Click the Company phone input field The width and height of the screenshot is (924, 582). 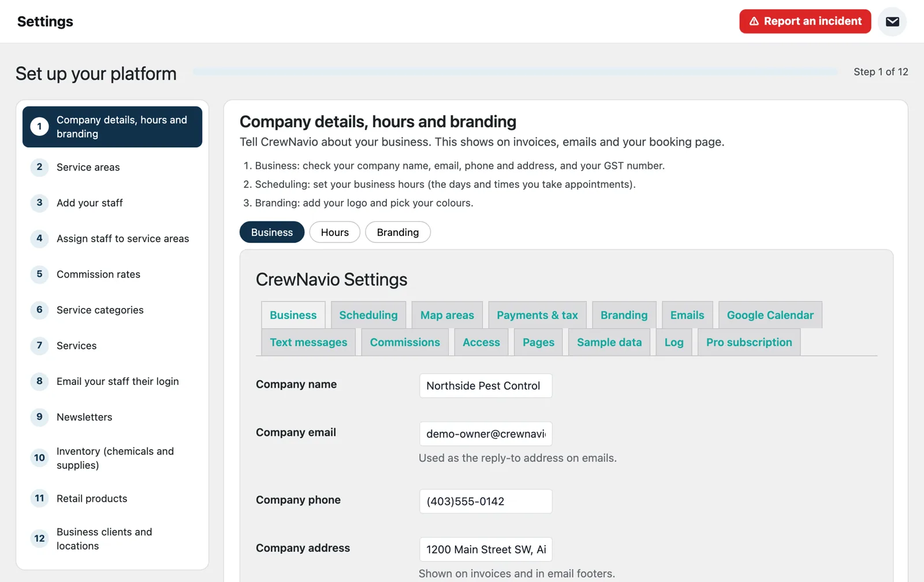(x=486, y=502)
